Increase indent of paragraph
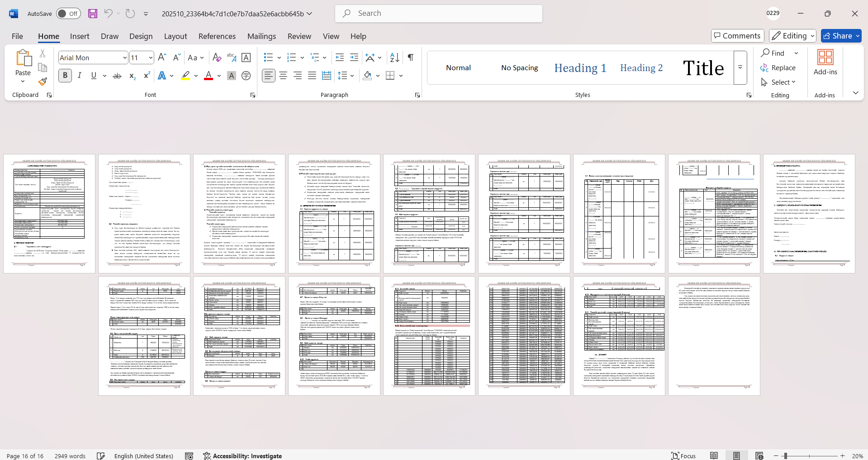The height and width of the screenshot is (460, 868). 354,57
